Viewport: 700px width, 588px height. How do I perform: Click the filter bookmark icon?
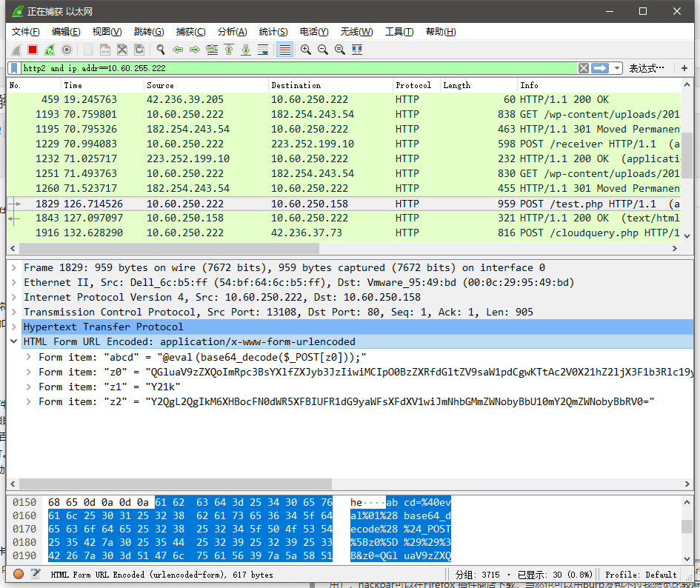[15, 68]
